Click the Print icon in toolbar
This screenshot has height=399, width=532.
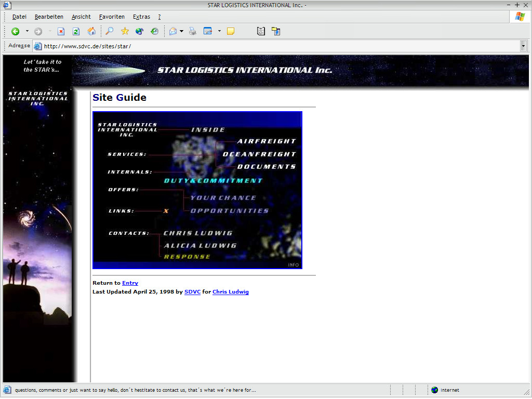193,32
